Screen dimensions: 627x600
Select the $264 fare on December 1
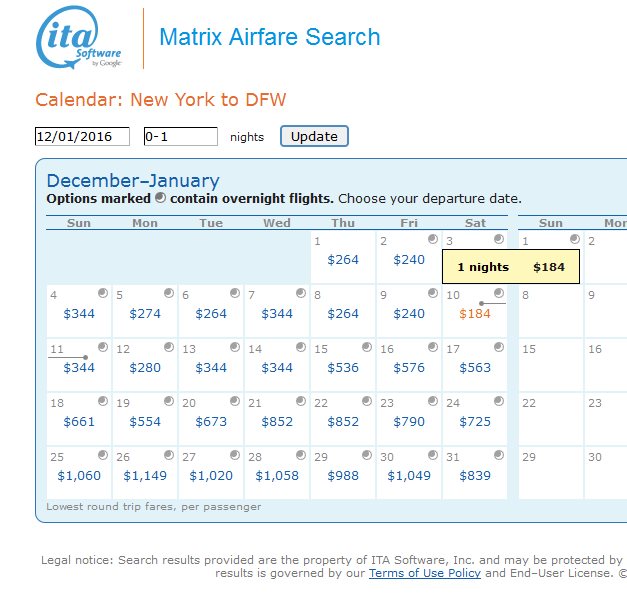343,260
